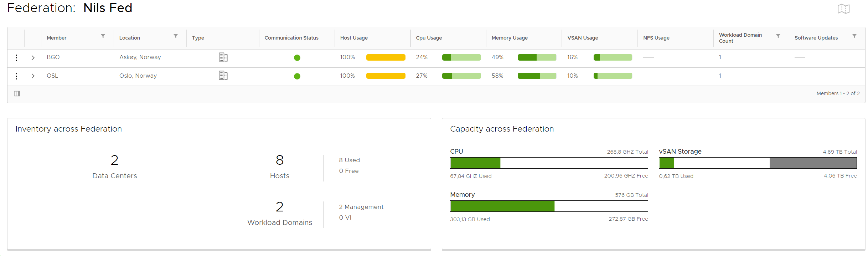Image resolution: width=868 pixels, height=256 pixels.
Task: Click the datacenter type icon for OSL
Action: (x=223, y=76)
